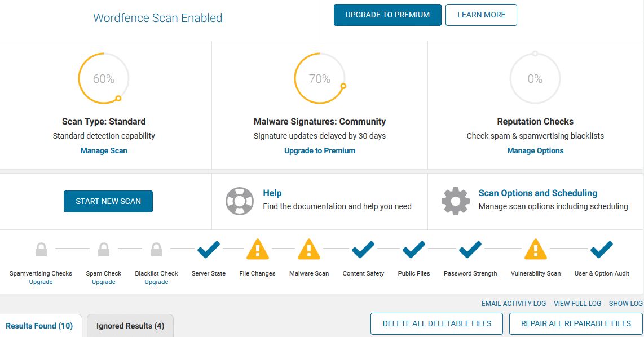Click the Blacklist Check lock icon

(x=156, y=249)
